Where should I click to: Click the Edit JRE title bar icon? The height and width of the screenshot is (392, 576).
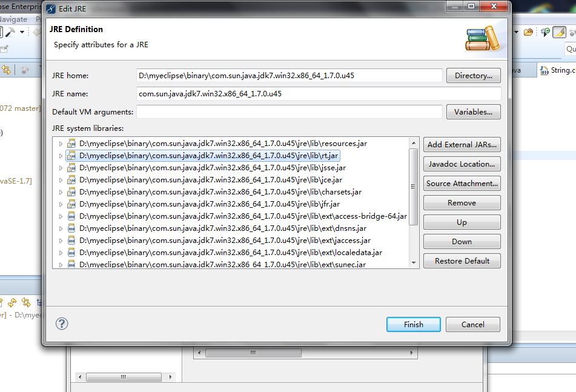click(x=51, y=9)
